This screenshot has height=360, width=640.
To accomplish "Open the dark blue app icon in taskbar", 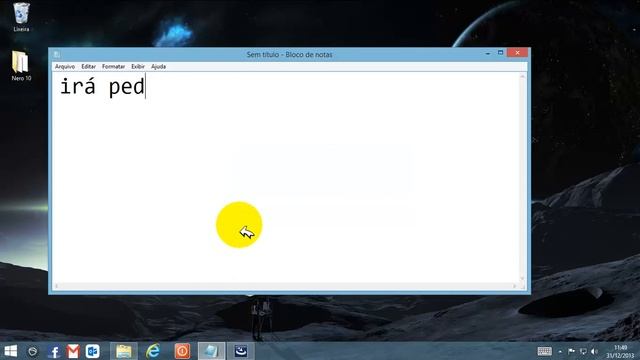I will pos(241,351).
